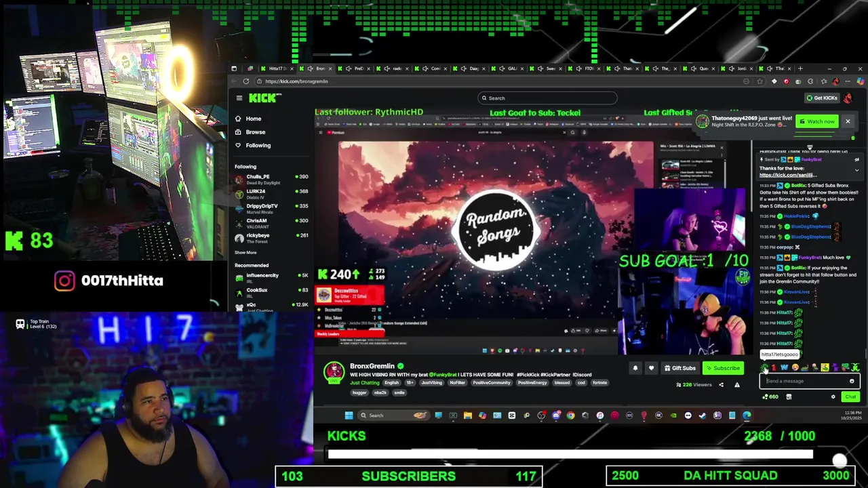Switch to PreD browser tab

point(355,68)
